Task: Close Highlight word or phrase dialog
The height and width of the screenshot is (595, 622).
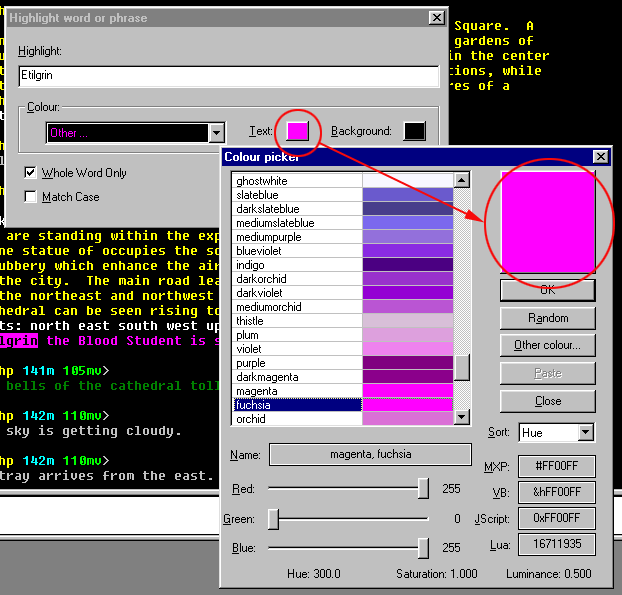Action: point(437,18)
